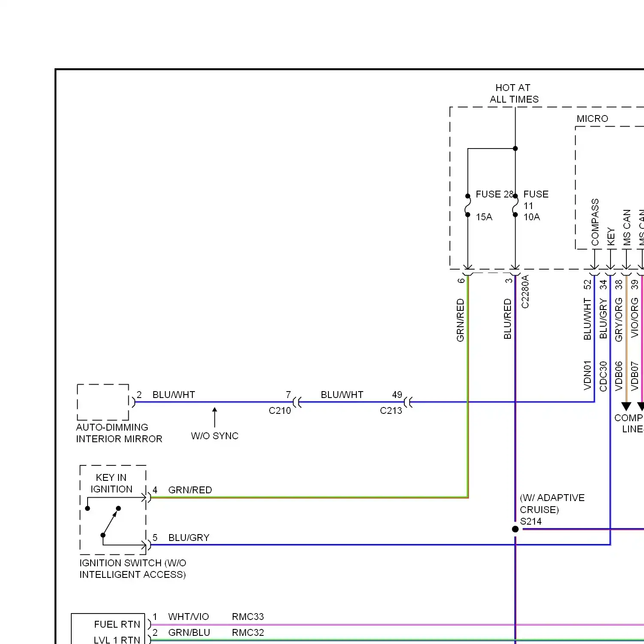Select the KEY IN IGNITION label
644x644 pixels.
[x=111, y=483]
